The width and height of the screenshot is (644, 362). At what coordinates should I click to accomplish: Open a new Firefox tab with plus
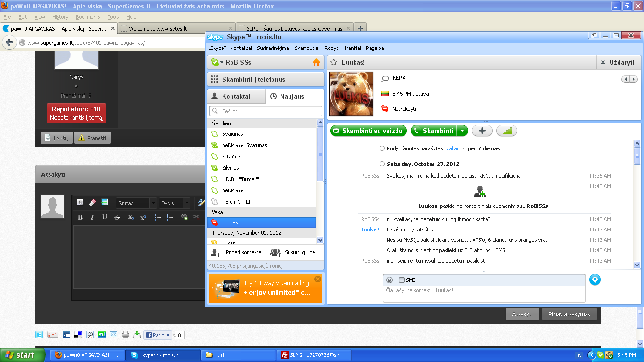pos(360,28)
